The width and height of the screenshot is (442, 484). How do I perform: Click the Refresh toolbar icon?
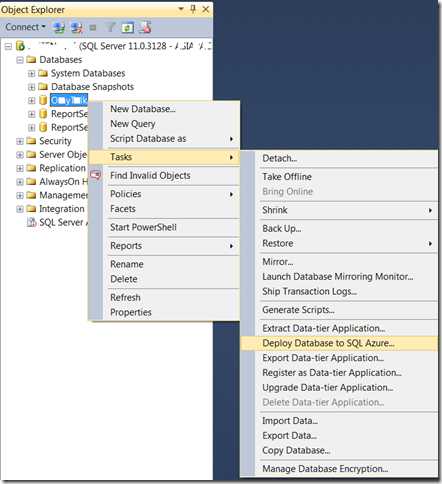(x=128, y=27)
